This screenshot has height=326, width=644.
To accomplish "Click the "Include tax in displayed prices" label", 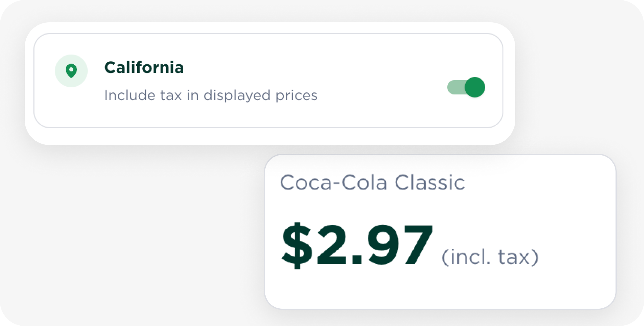I will click(211, 95).
